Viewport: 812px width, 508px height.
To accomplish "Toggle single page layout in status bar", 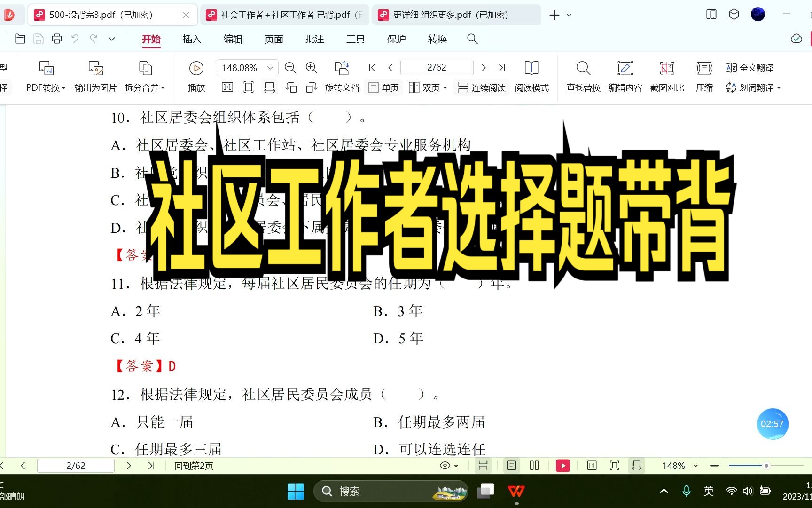I will pyautogui.click(x=512, y=466).
